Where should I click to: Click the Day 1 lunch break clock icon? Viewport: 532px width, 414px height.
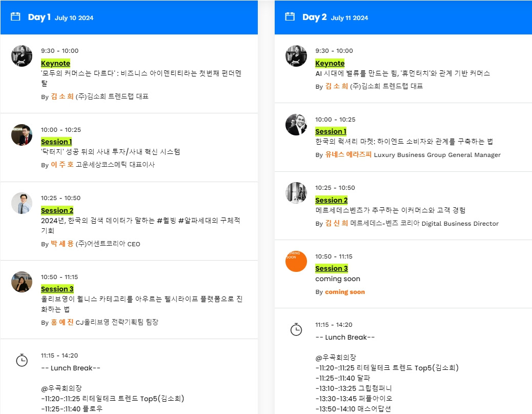pos(22,360)
